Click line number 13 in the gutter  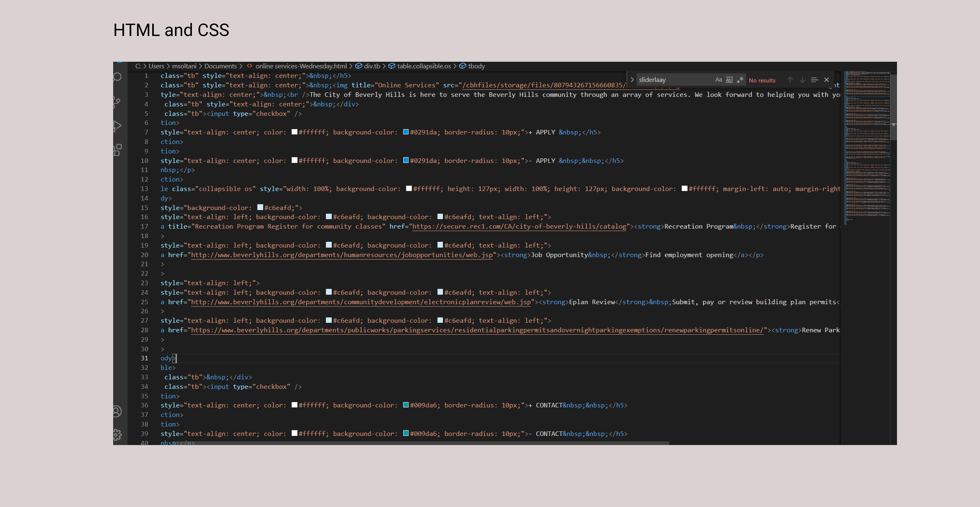144,189
